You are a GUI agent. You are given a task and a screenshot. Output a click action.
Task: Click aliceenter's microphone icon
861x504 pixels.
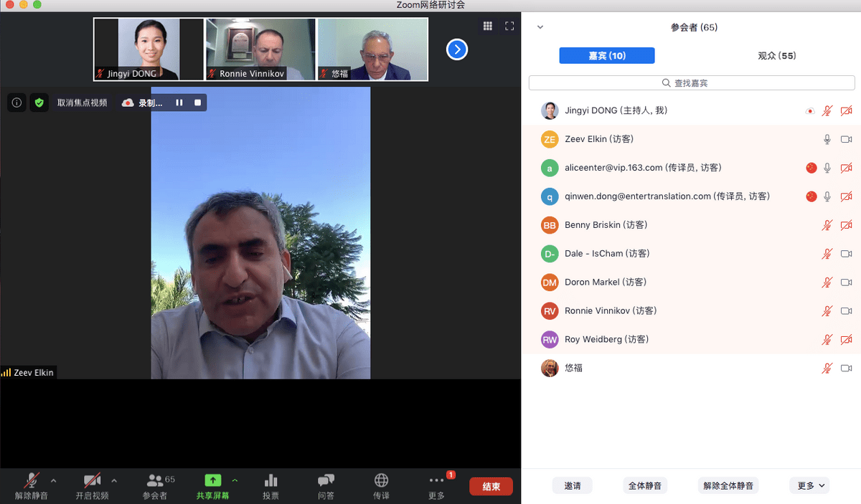point(827,168)
